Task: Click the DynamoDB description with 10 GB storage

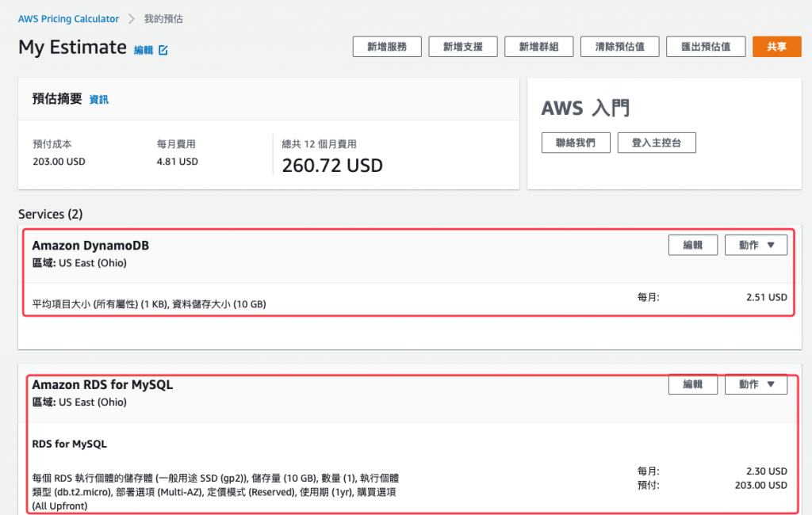Action: [149, 303]
